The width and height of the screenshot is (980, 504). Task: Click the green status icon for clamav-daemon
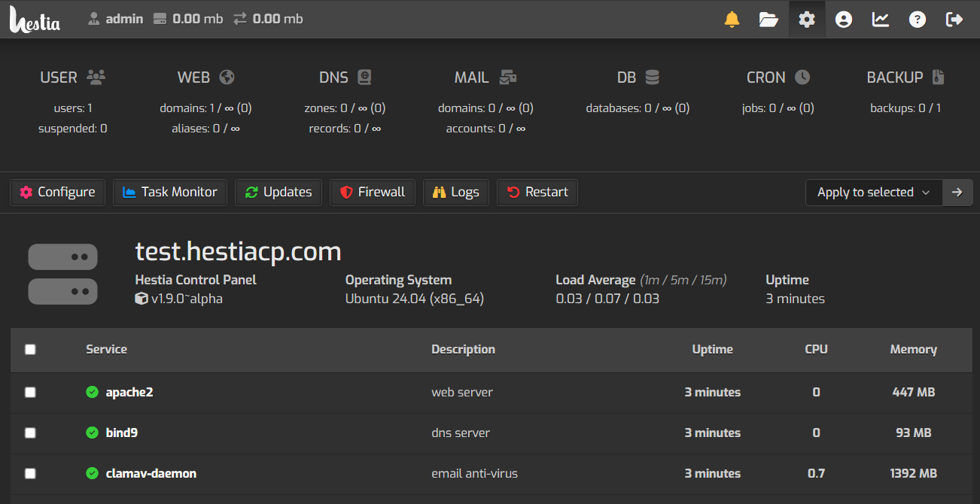point(92,473)
